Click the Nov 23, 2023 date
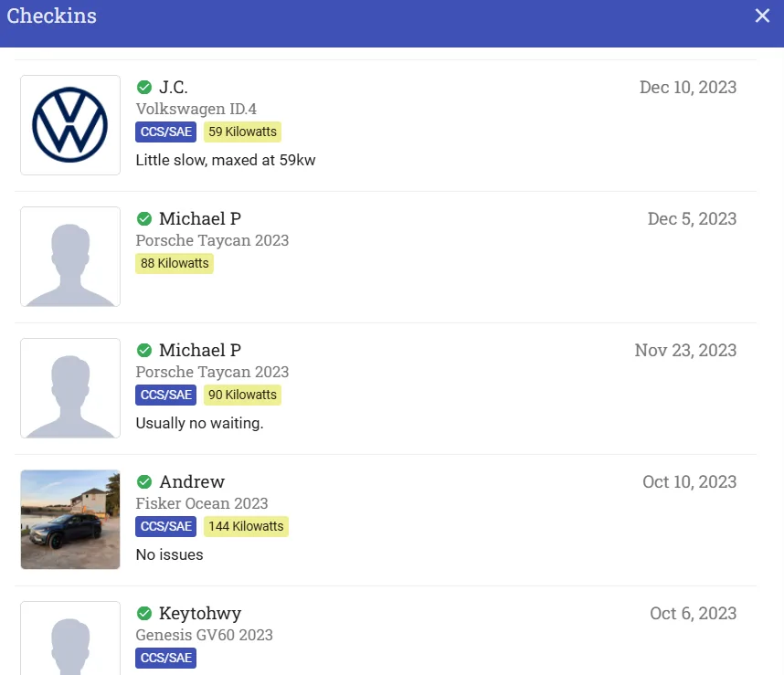This screenshot has height=675, width=784. tap(685, 350)
